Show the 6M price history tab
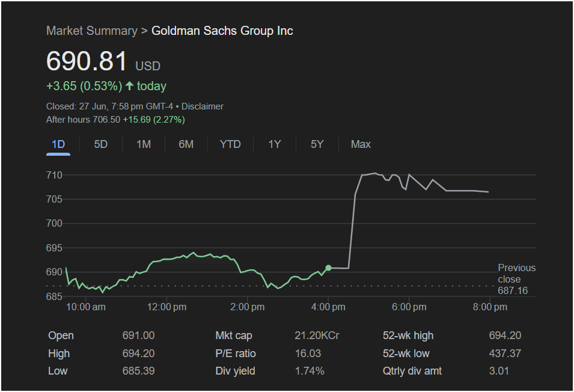 coord(186,144)
